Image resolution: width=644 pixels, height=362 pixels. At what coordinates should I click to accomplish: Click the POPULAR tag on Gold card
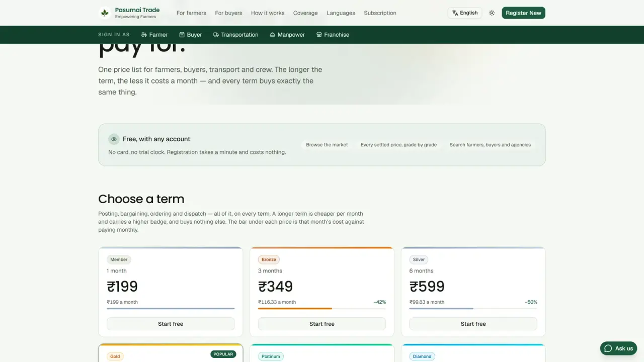(x=223, y=354)
